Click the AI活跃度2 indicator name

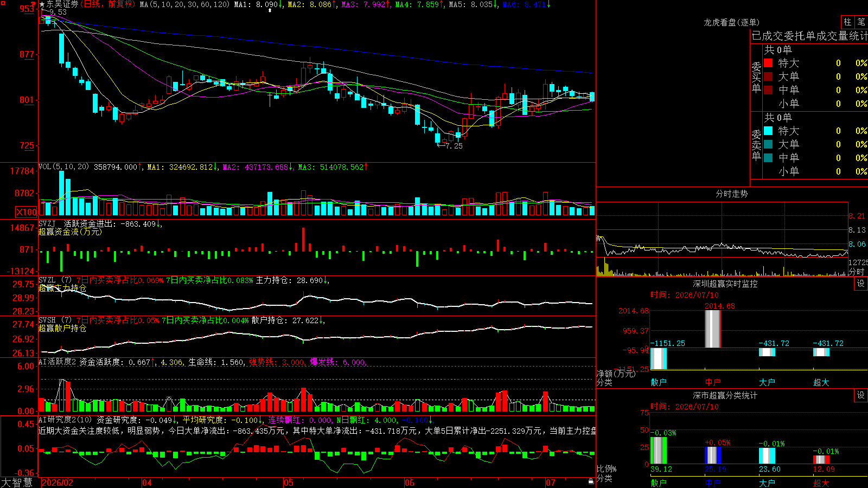point(58,362)
